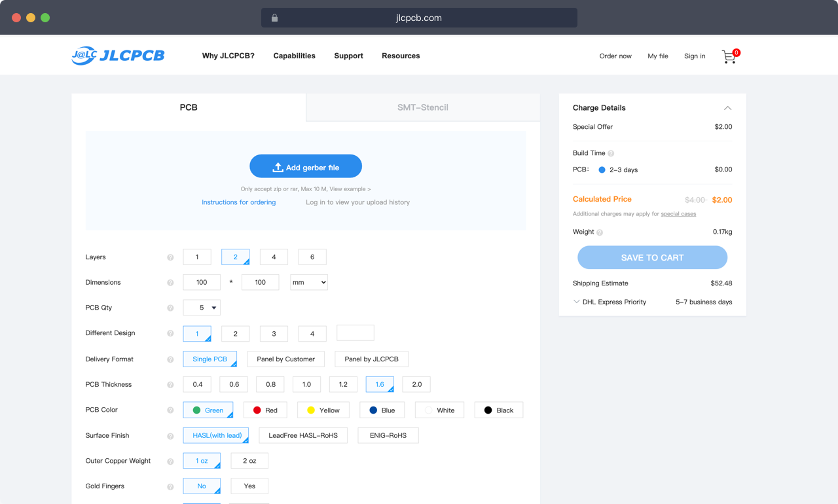
Task: Click View example link
Action: tap(350, 189)
